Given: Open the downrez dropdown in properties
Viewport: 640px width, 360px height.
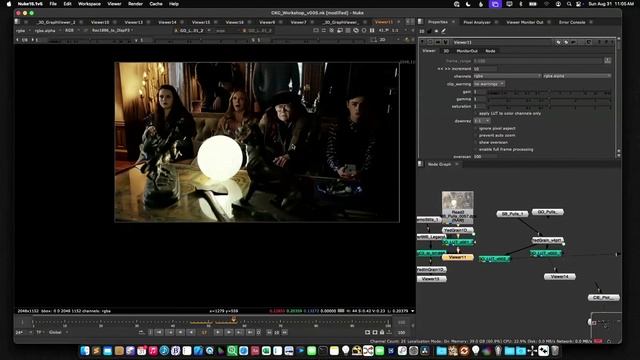Looking at the screenshot, I should click(x=482, y=121).
